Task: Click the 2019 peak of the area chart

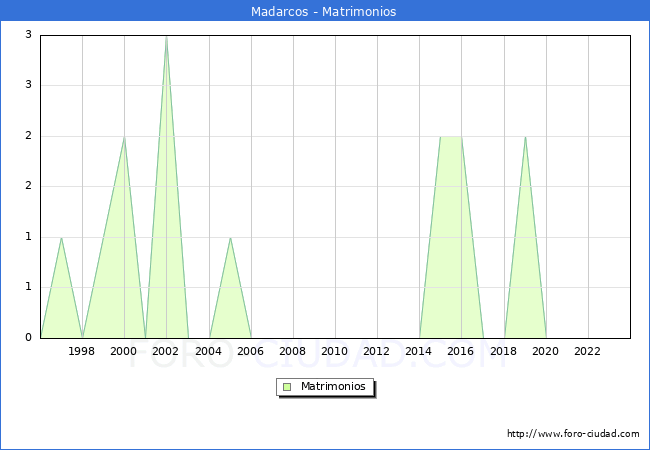Action: (525, 137)
